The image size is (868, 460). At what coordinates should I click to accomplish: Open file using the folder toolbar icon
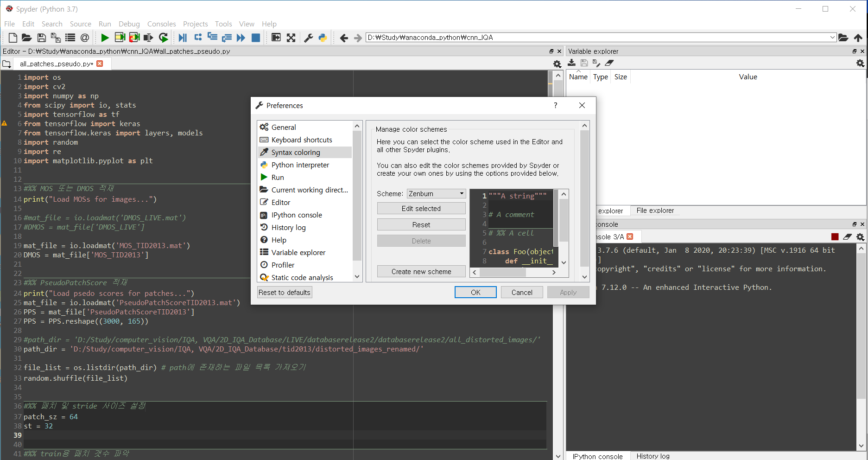27,38
